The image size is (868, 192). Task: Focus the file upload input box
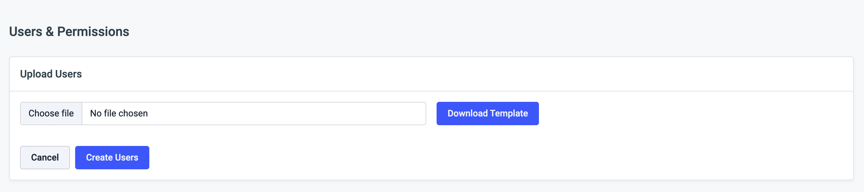(253, 114)
